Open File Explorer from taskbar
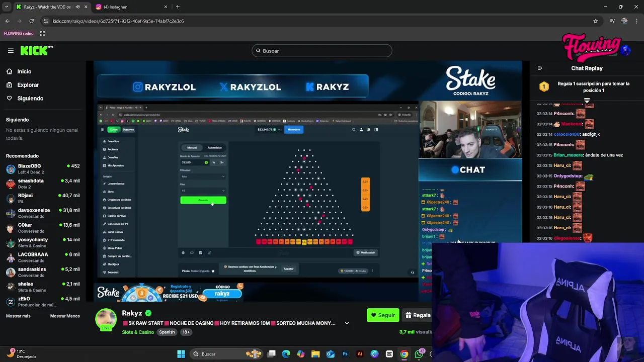The width and height of the screenshot is (644, 362). (315, 354)
